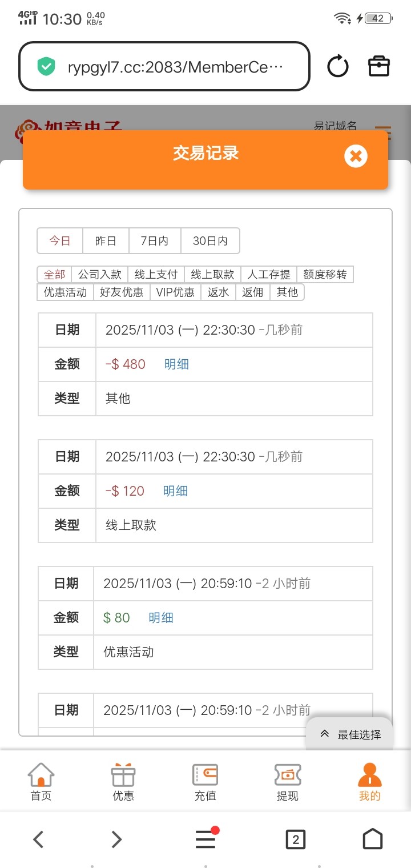Reload the page with the refresh icon
Image resolution: width=411 pixels, height=868 pixels.
pyautogui.click(x=338, y=67)
